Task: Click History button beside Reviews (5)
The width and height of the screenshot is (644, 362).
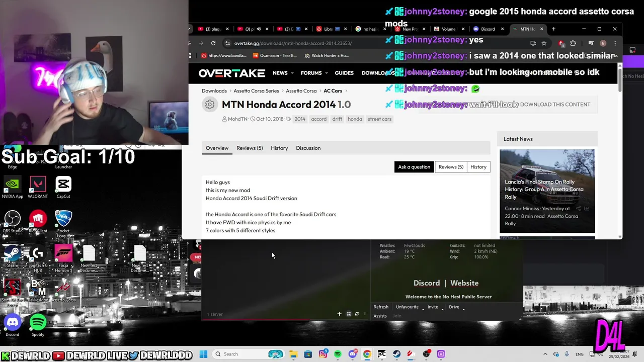Action: click(478, 167)
